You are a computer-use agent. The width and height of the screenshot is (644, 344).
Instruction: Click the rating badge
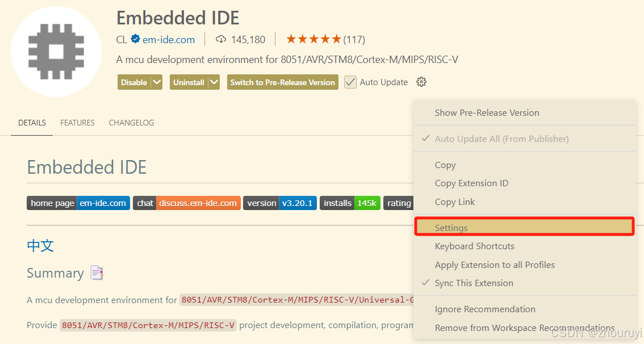(399, 203)
